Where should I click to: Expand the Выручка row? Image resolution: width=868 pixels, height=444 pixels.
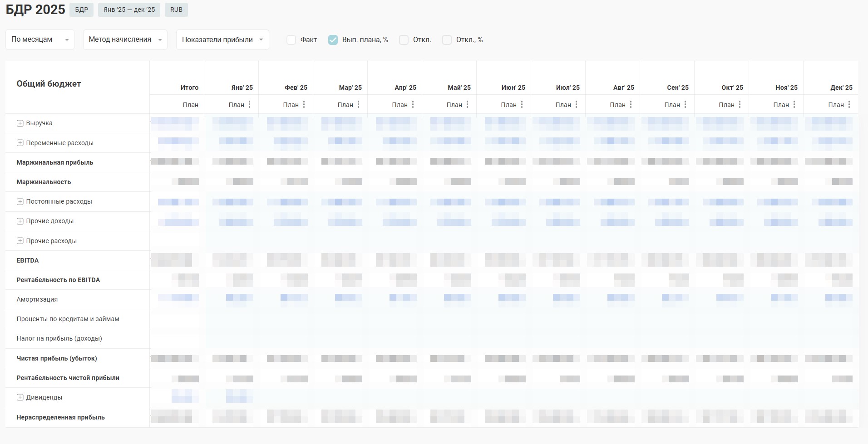(20, 123)
